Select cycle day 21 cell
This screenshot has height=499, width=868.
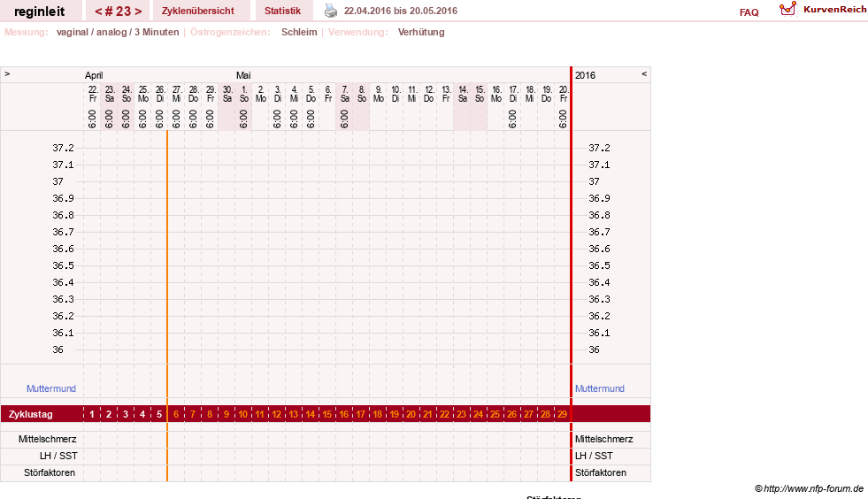click(x=427, y=414)
